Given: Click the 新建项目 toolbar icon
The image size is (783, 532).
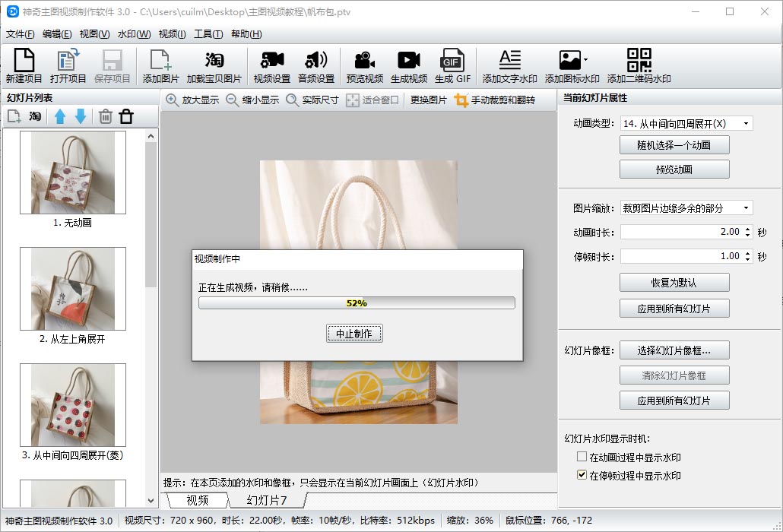Looking at the screenshot, I should click(x=24, y=65).
